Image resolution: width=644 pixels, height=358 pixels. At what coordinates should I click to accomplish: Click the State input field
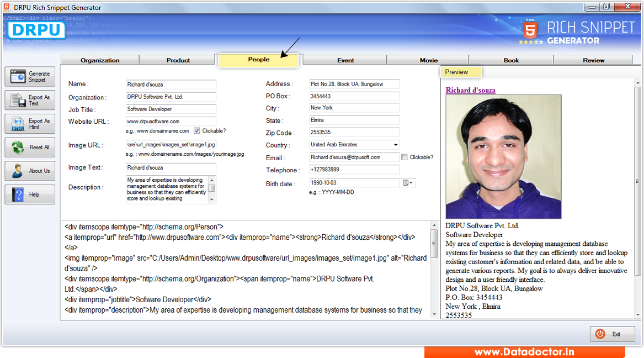point(354,120)
